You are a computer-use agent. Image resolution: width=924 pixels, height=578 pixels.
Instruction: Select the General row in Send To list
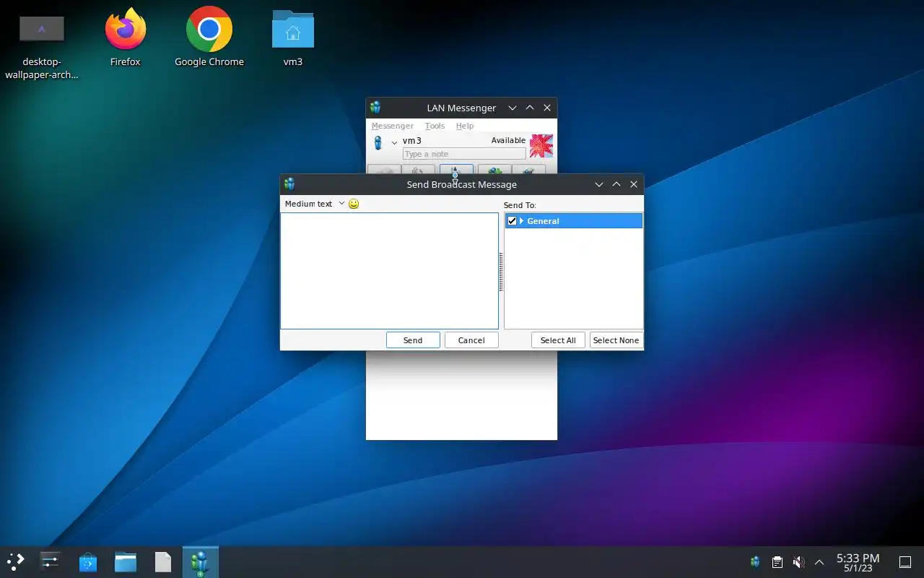click(x=573, y=221)
